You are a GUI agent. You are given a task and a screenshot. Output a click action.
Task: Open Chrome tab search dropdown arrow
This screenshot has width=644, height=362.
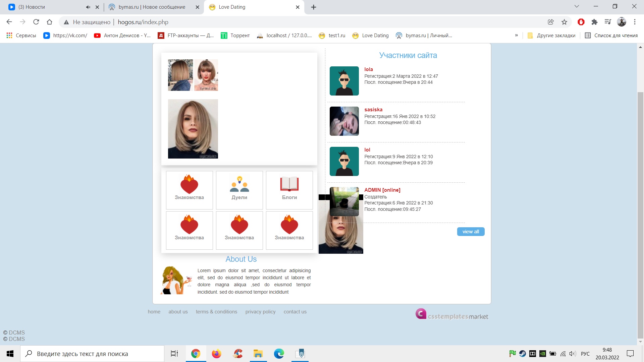577,6
